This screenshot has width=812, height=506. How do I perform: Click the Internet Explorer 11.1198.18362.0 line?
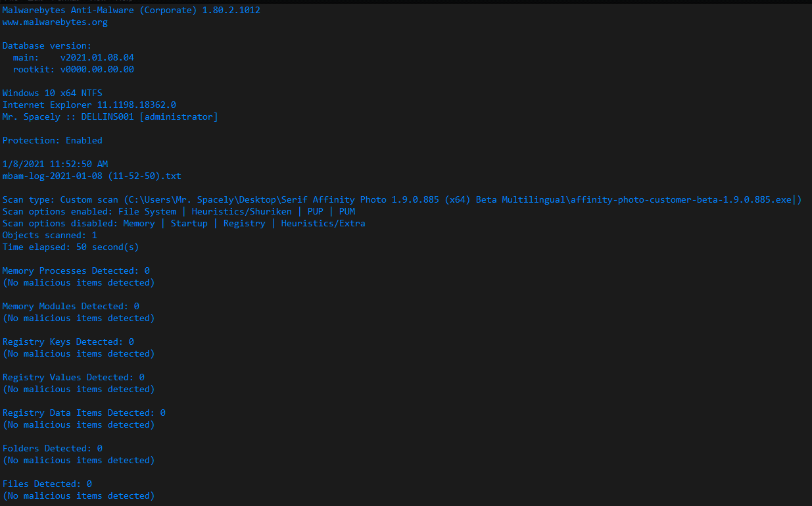[x=89, y=105]
